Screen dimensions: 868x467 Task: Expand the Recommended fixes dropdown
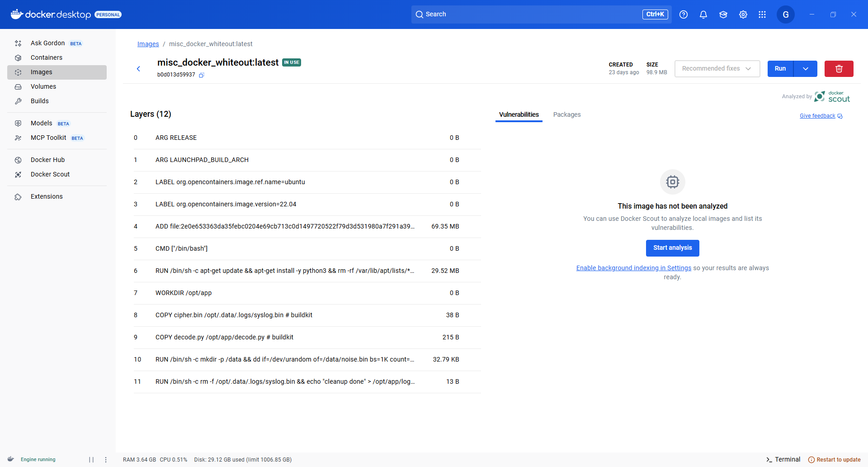click(717, 69)
